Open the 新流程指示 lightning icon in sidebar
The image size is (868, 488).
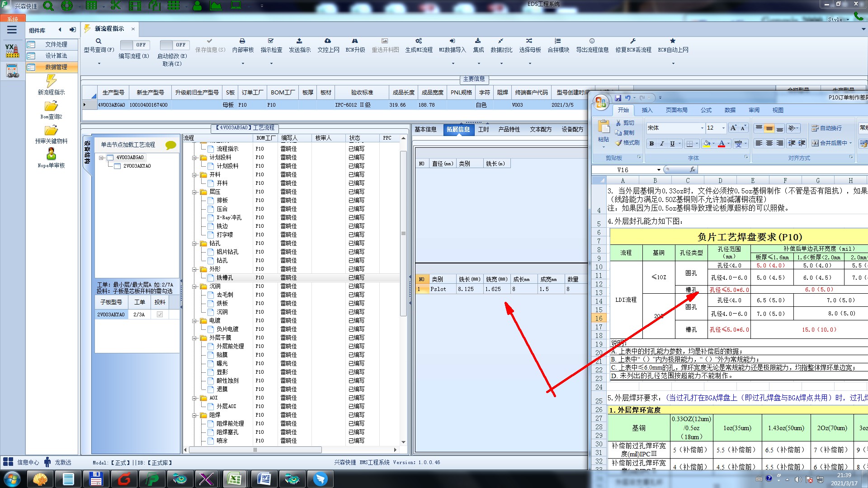(51, 81)
